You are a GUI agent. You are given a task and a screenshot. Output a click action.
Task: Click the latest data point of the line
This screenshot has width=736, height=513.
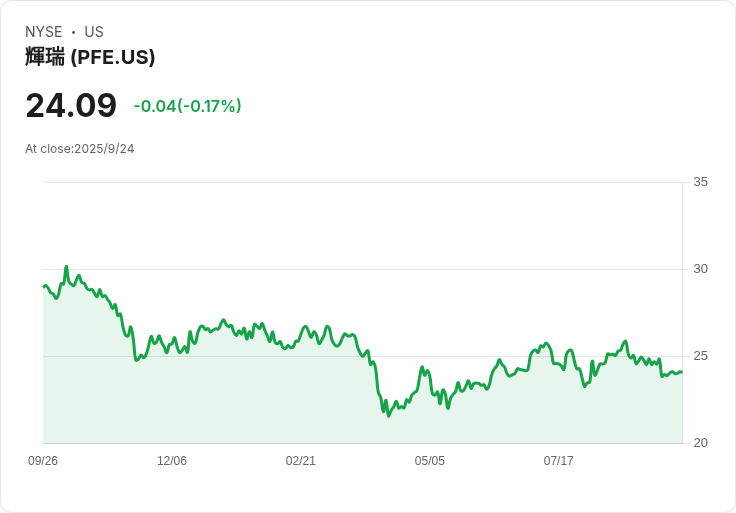click(x=682, y=372)
